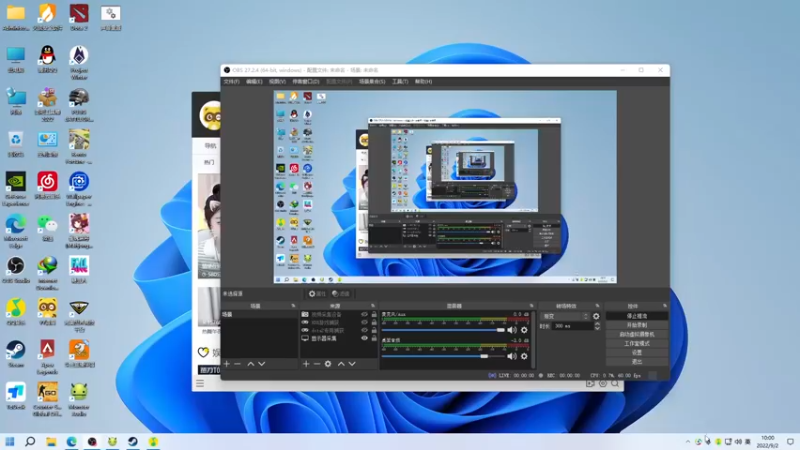The image size is (800, 450).
Task: Open the 文件(F) menu in OBS
Action: tap(231, 82)
